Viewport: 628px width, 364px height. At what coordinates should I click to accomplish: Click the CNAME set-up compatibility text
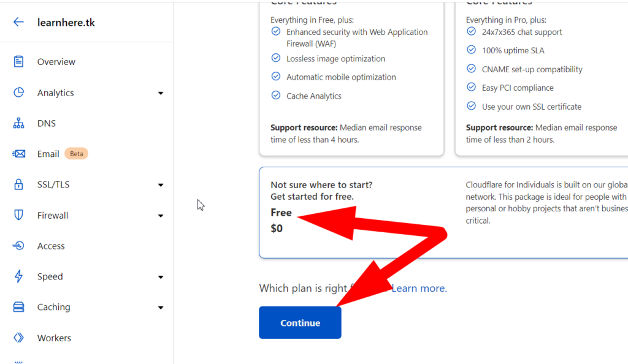[532, 69]
